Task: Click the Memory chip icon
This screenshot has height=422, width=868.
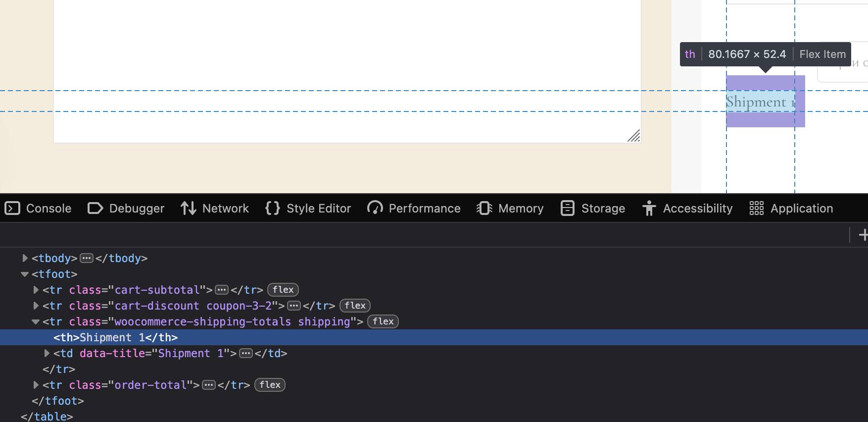Action: click(484, 209)
